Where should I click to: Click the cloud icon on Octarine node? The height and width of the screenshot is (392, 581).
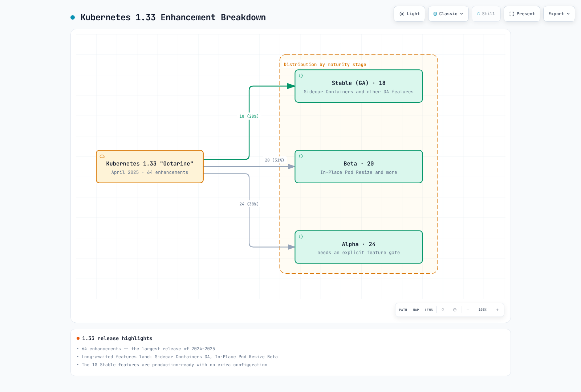(102, 156)
